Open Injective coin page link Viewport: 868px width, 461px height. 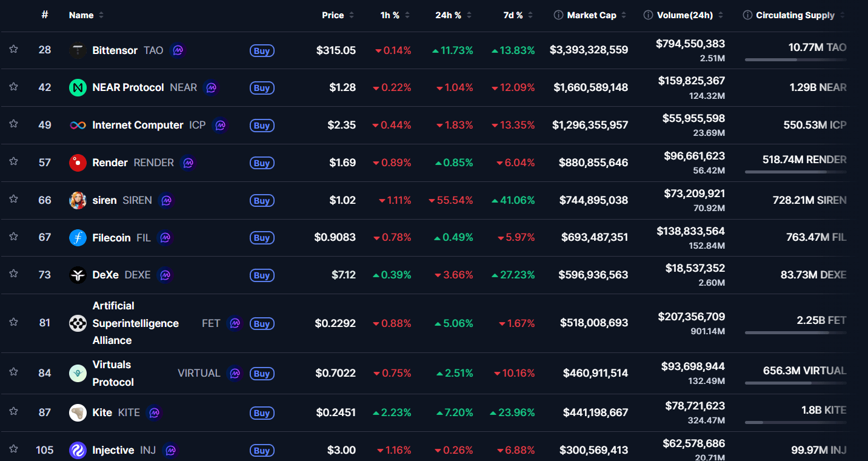(x=113, y=450)
